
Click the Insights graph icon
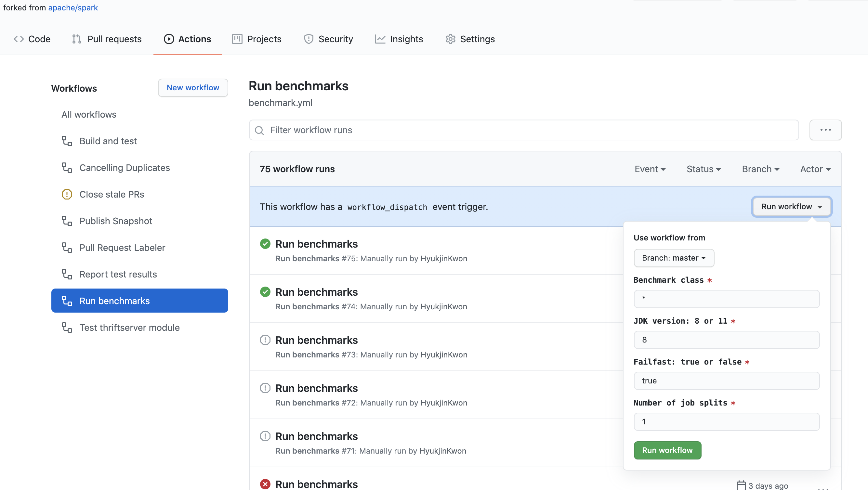380,39
